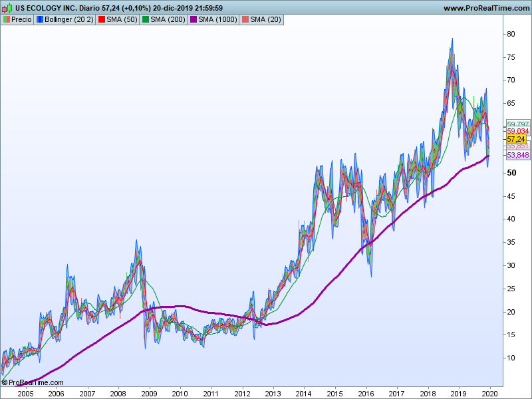Click the red 59,034 SMA value label

click(x=518, y=131)
